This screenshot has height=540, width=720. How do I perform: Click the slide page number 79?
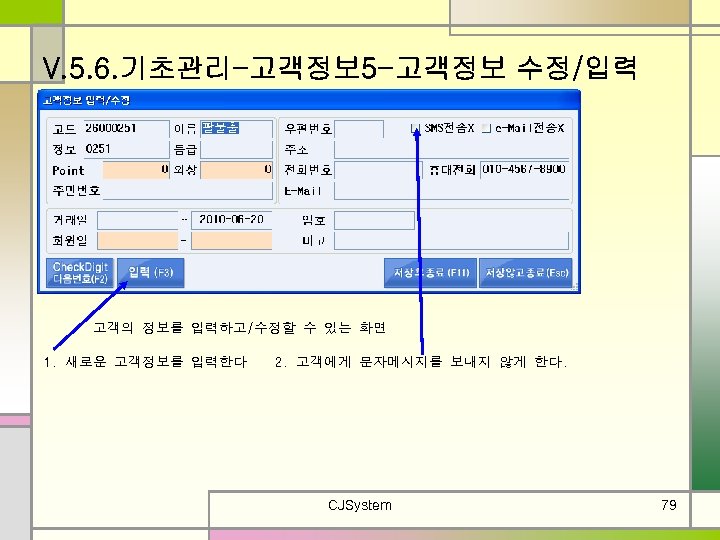(669, 505)
